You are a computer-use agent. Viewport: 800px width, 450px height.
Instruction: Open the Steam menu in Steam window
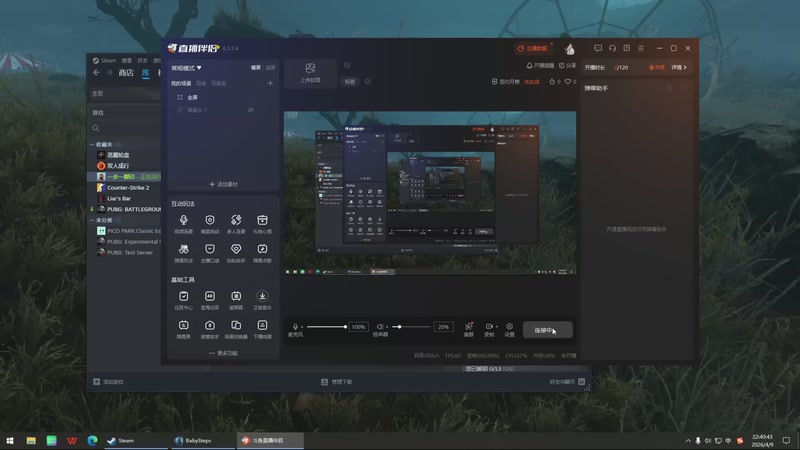click(x=105, y=60)
